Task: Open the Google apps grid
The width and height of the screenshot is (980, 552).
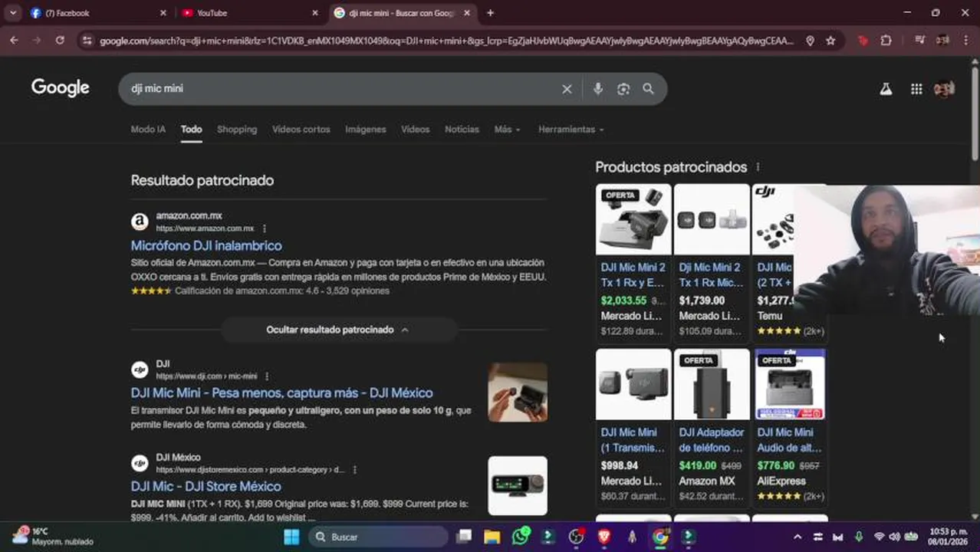Action: [916, 89]
